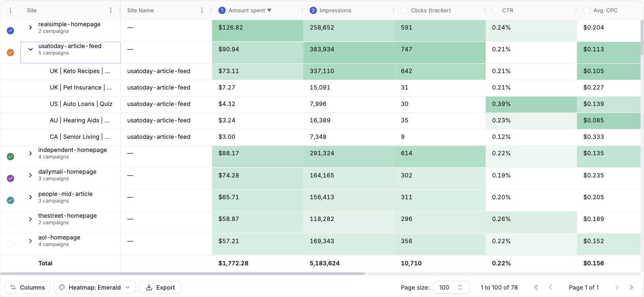Toggle the CTR column selector
The height and width of the screenshot is (297, 644).
pyautogui.click(x=496, y=10)
